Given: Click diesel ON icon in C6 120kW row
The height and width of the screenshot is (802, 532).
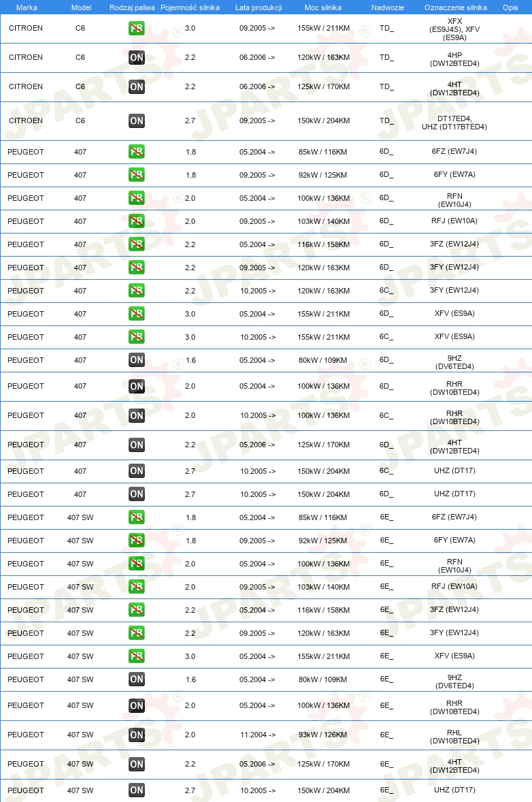Looking at the screenshot, I should pyautogui.click(x=137, y=57).
